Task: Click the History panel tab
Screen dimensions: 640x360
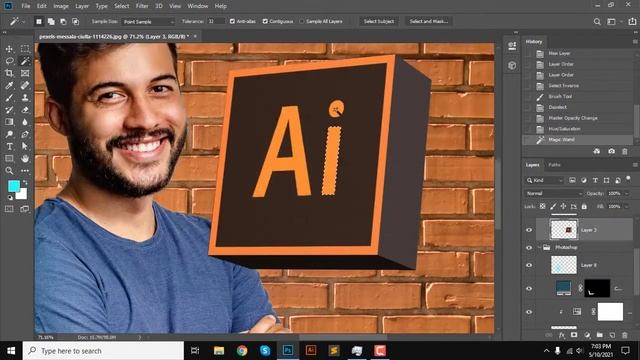Action: pos(534,42)
